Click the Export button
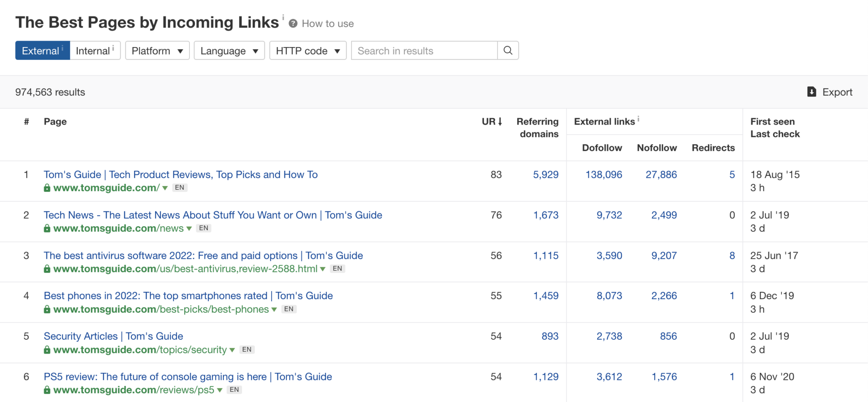 [830, 92]
